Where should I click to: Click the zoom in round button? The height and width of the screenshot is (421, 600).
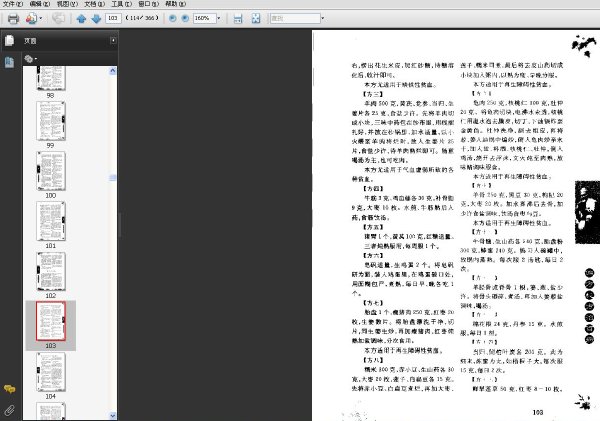tap(185, 18)
